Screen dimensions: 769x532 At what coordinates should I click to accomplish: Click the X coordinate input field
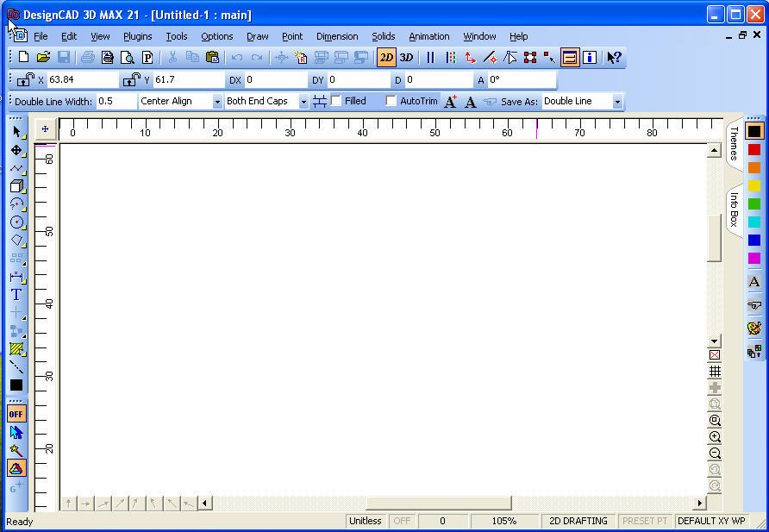[83, 79]
